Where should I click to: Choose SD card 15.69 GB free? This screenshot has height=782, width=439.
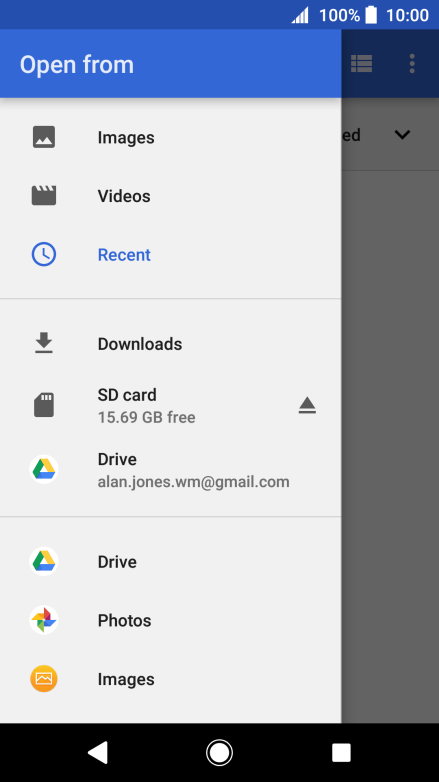click(171, 405)
